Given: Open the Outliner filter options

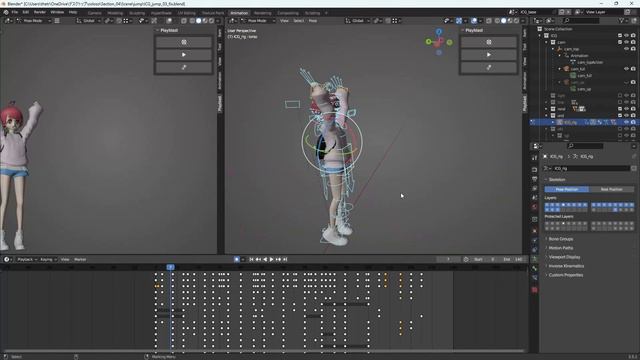Looking at the screenshot, I should pos(622,20).
